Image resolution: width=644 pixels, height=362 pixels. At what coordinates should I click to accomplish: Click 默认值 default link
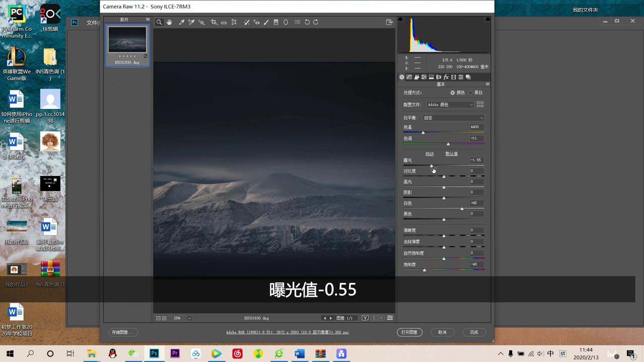point(451,154)
